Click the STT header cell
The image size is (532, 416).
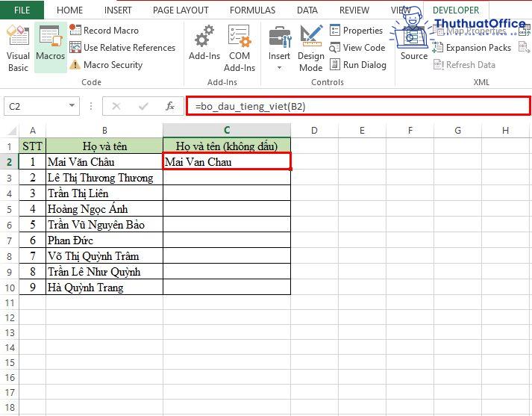coord(33,146)
